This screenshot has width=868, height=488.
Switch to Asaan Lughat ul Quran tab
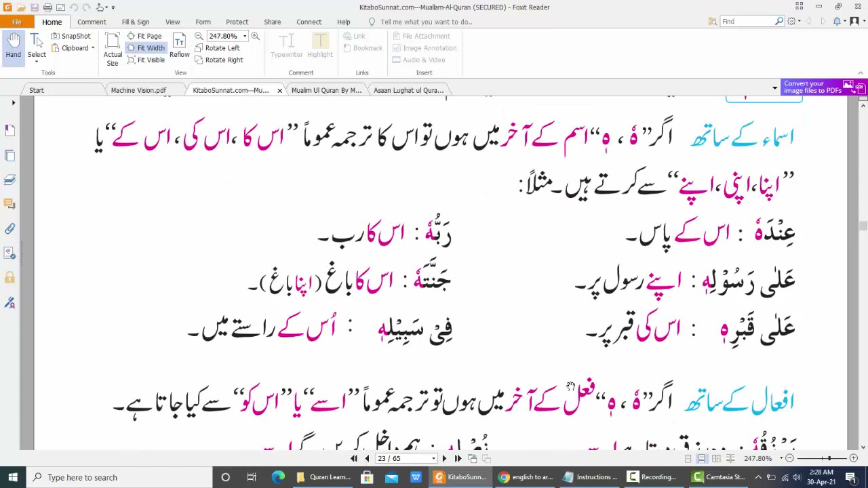[x=408, y=90]
